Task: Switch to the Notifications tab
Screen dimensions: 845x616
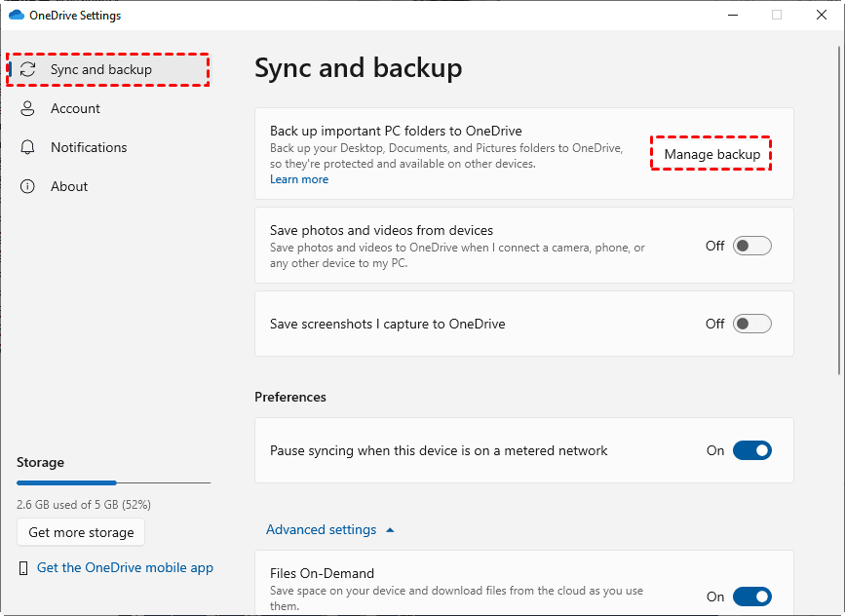Action: click(x=89, y=148)
